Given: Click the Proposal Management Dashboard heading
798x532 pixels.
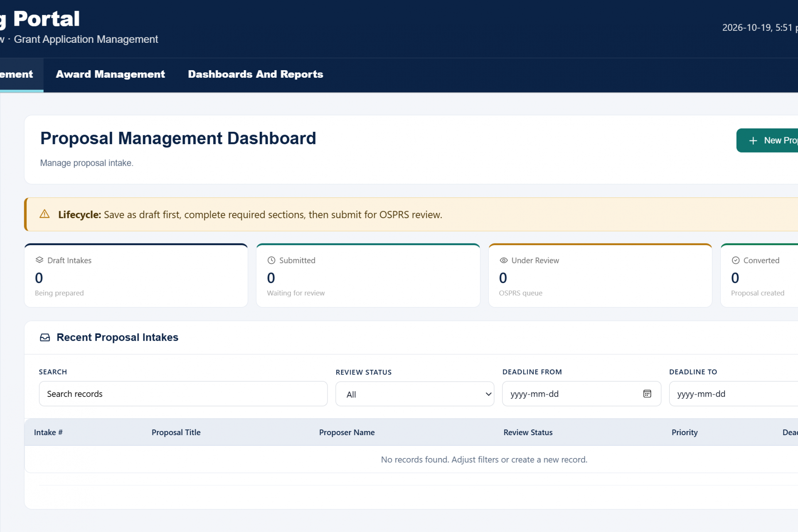Looking at the screenshot, I should pyautogui.click(x=178, y=138).
